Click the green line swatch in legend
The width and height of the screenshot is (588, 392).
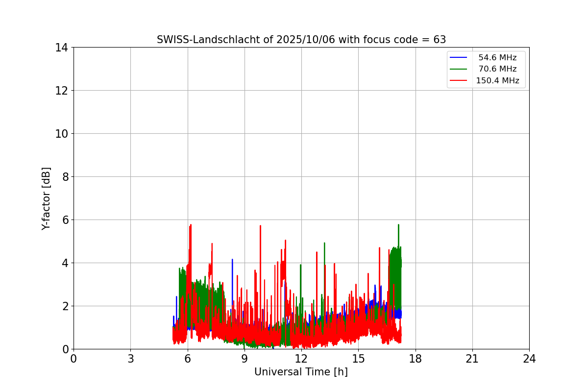459,69
